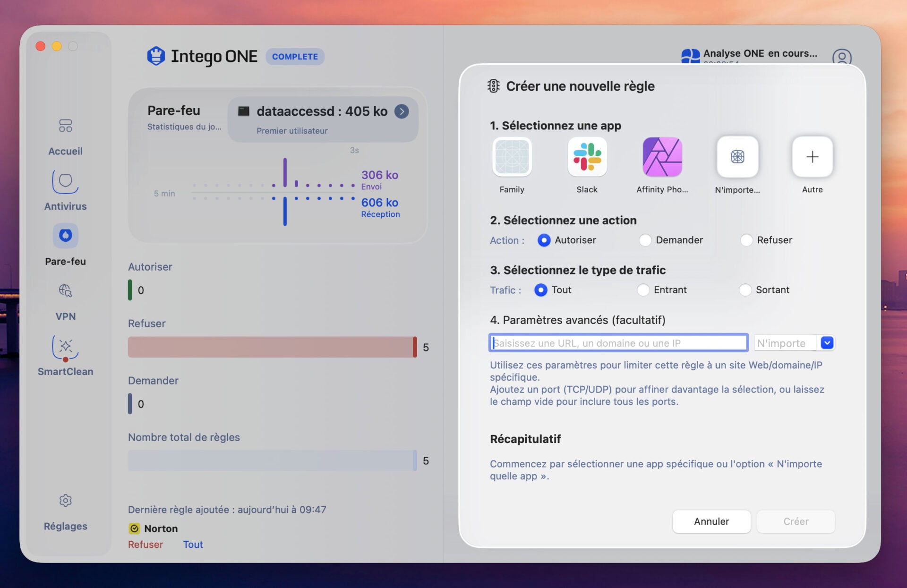Click the red Refuser rules bar
The width and height of the screenshot is (907, 588).
(x=273, y=347)
